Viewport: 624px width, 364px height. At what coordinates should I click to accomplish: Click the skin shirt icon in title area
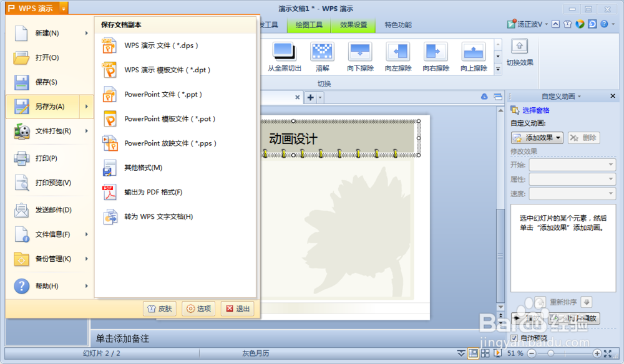tap(567, 24)
